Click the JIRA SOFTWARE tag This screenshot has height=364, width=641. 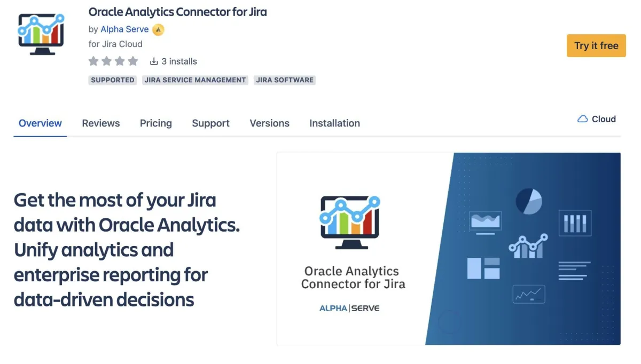coord(285,80)
